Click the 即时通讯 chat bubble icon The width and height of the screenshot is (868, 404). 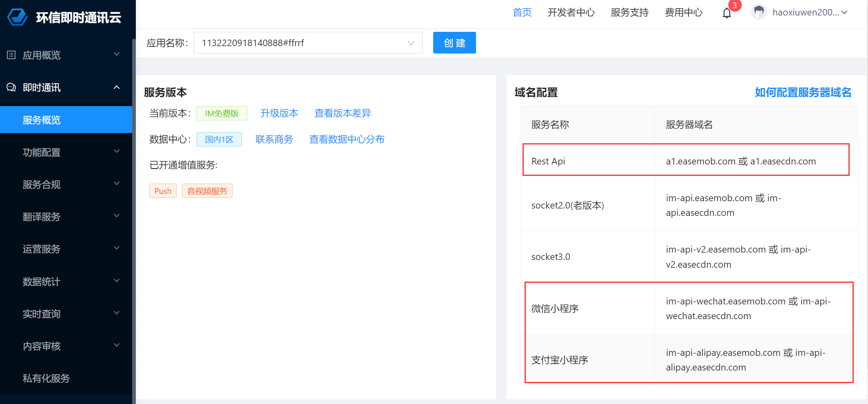point(11,87)
